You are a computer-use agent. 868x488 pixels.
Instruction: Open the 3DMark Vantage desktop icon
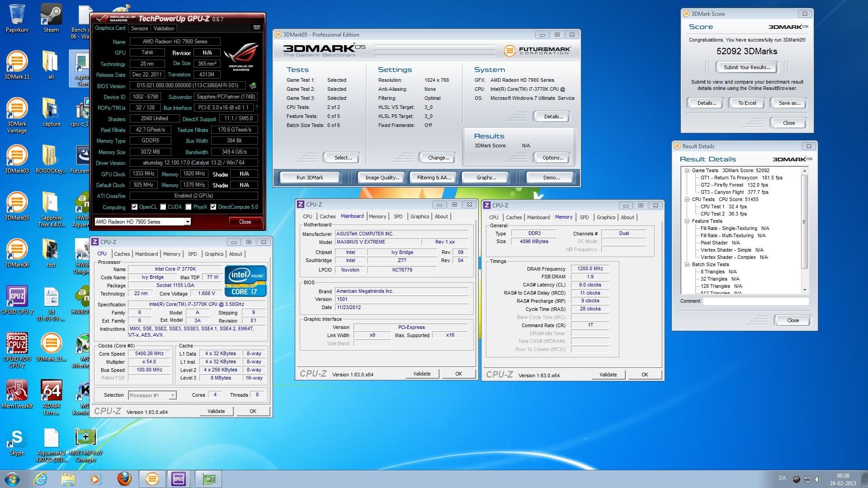pyautogui.click(x=17, y=115)
